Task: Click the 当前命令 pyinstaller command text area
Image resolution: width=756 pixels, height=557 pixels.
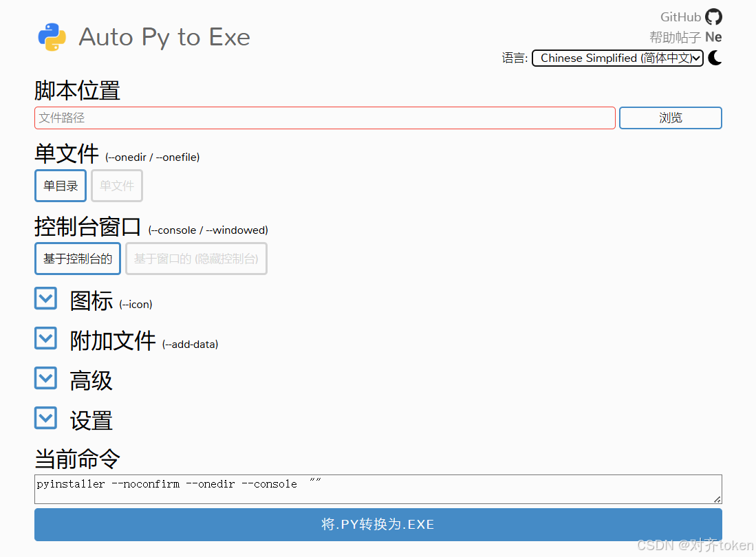Action: [378, 489]
